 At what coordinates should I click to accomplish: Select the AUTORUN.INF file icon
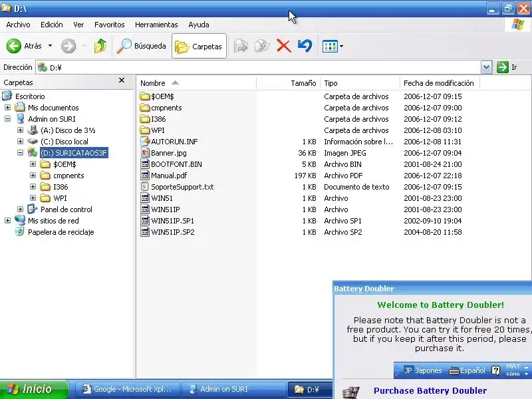tap(145, 142)
